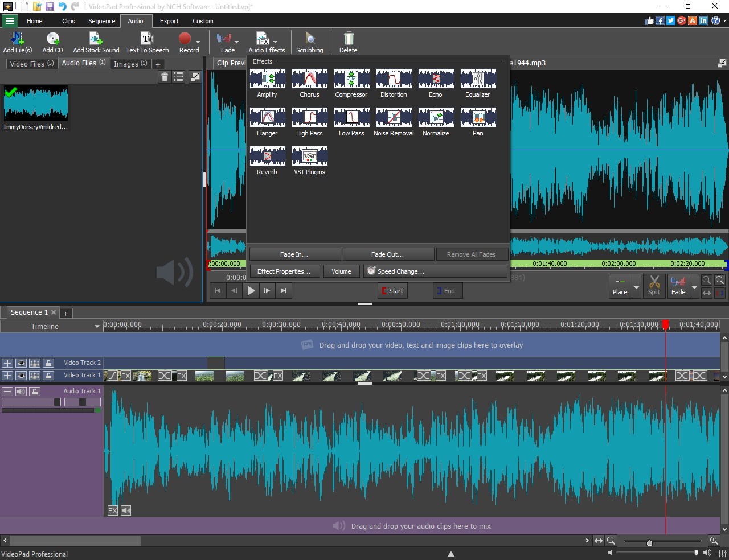Activate the Scrubbing tool
729x560 pixels.
coord(309,42)
